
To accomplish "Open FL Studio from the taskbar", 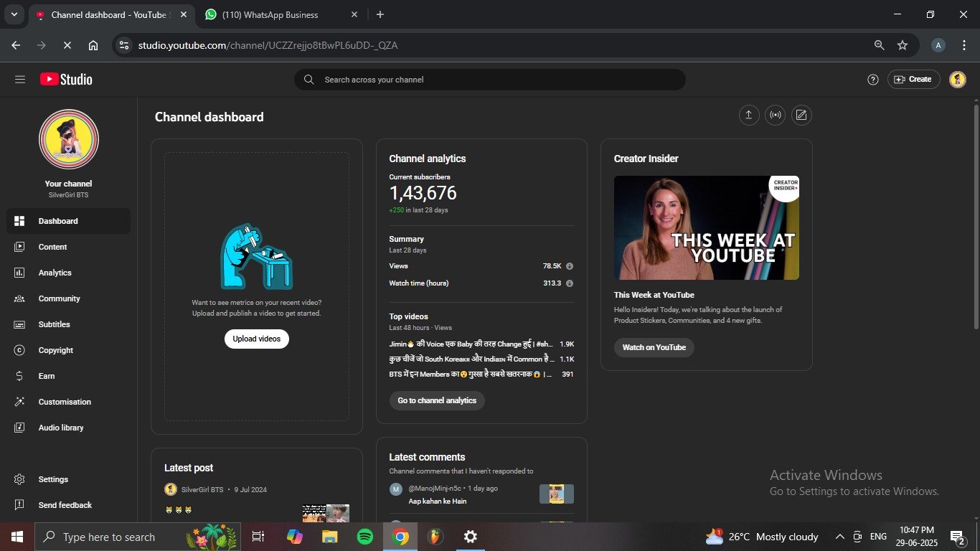I will [x=435, y=537].
